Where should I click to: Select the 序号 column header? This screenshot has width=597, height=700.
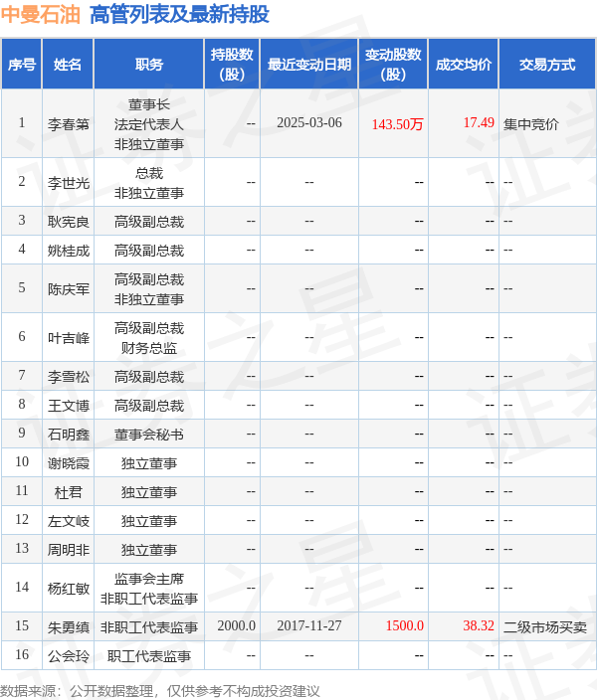(x=22, y=65)
